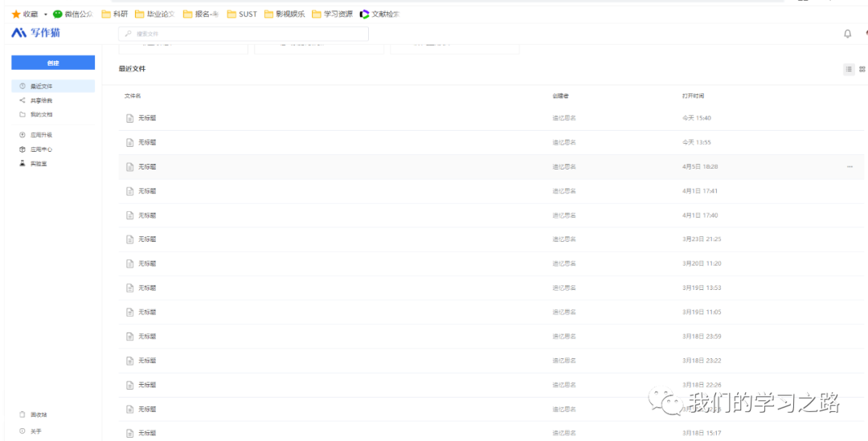Click the 关于 info icon
Screen dimensions: 868x441
coord(23,431)
